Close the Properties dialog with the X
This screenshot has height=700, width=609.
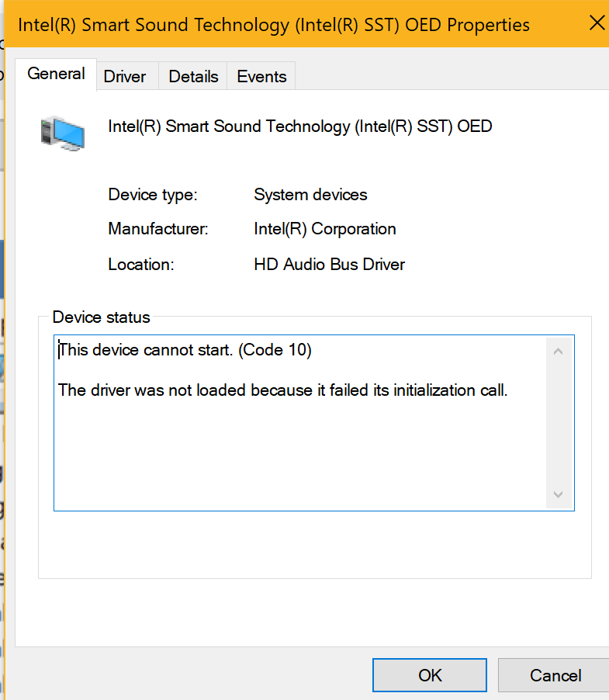(x=597, y=23)
